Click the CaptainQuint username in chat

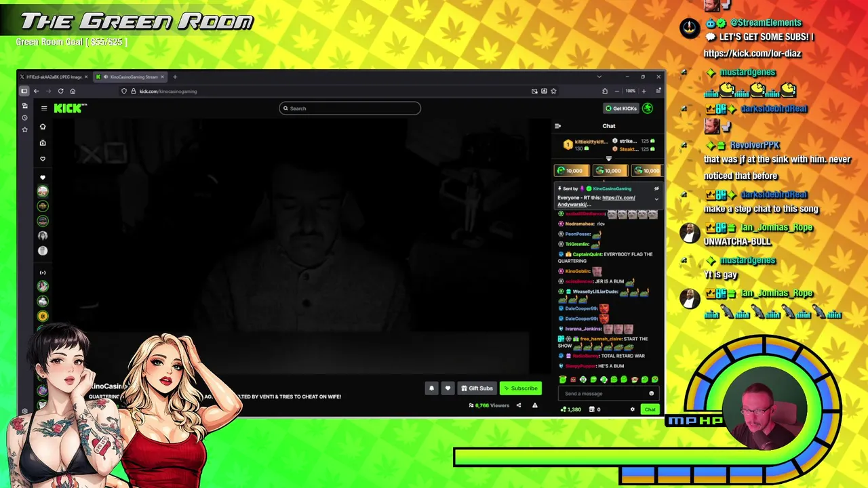(x=587, y=254)
